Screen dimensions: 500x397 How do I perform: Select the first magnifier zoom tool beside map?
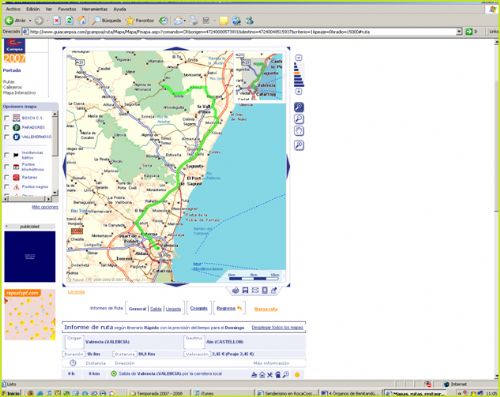pos(299,107)
